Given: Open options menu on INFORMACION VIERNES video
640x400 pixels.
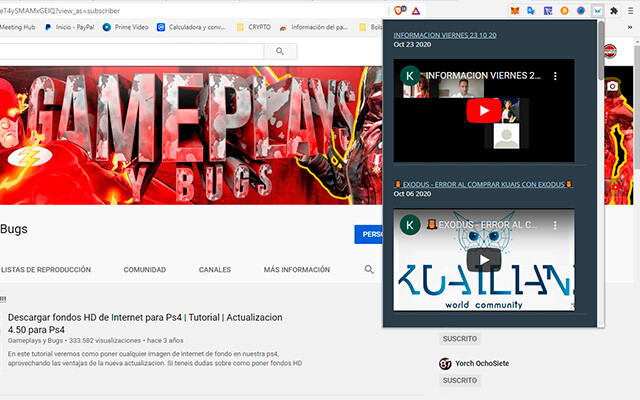Looking at the screenshot, I should [555, 76].
